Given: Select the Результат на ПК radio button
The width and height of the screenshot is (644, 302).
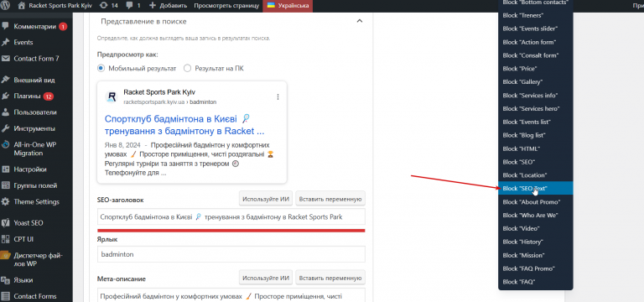Looking at the screenshot, I should [x=187, y=68].
